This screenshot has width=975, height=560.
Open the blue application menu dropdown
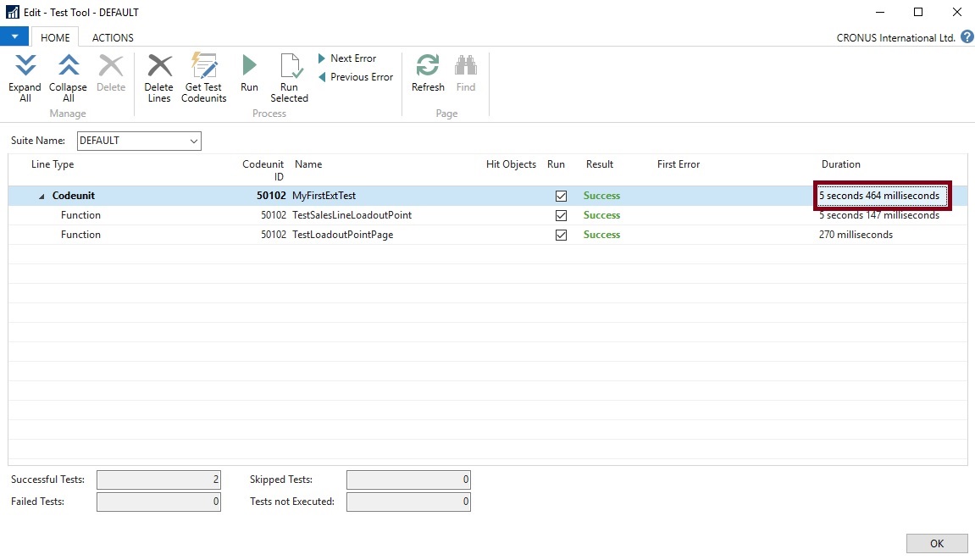click(14, 37)
